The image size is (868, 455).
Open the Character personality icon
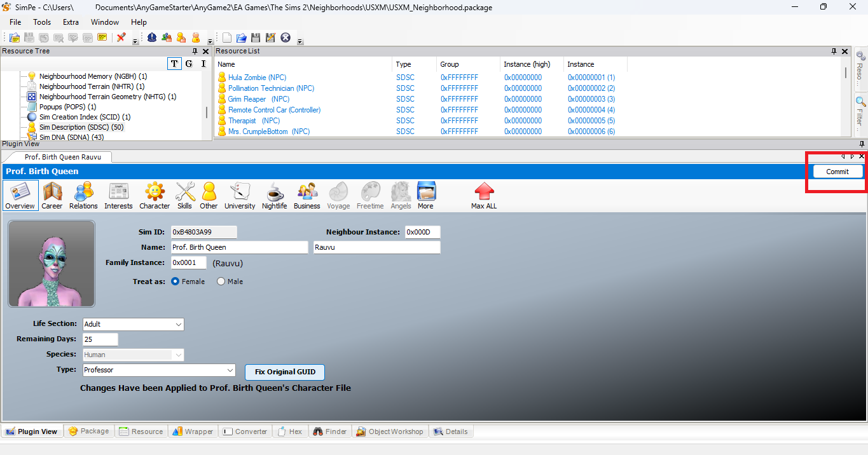(154, 195)
